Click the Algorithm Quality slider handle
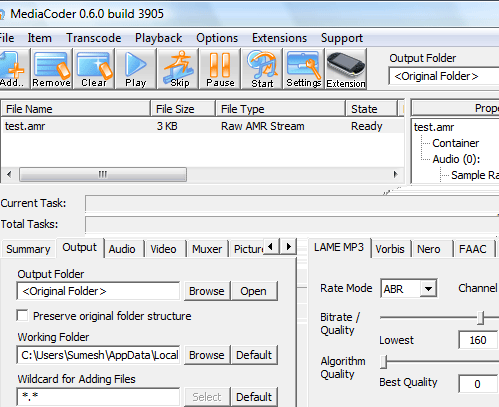This screenshot has height=407, width=499. 384,361
